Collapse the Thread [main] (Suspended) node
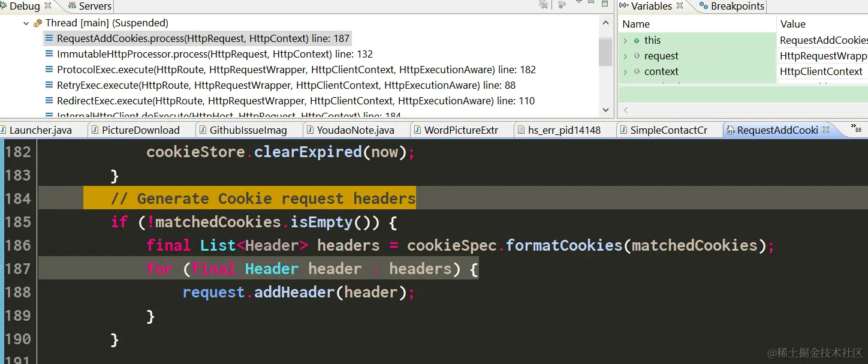The width and height of the screenshot is (868, 364). pyautogui.click(x=26, y=23)
